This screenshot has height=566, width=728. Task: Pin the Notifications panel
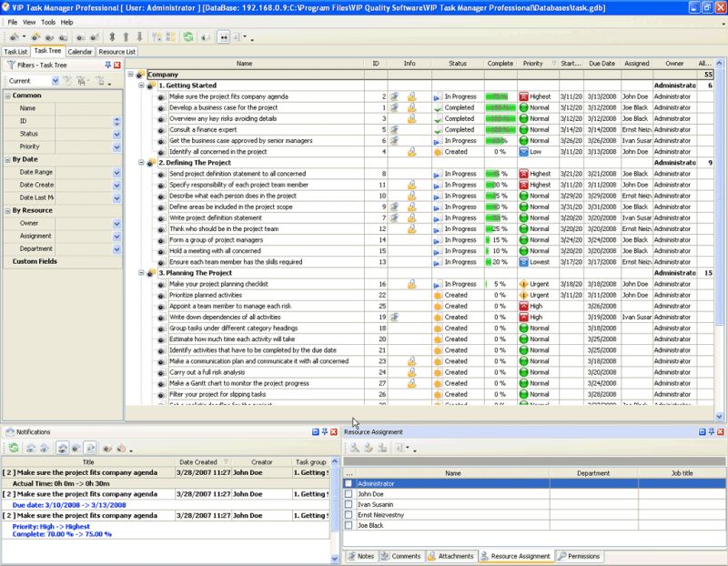325,432
